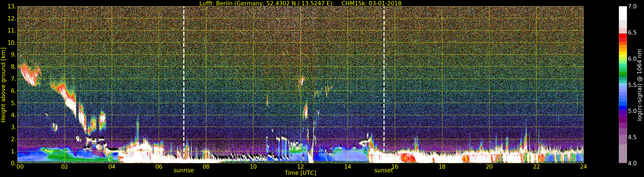Click the 'sunset' label below the axis
The image size is (644, 177).
(384, 170)
